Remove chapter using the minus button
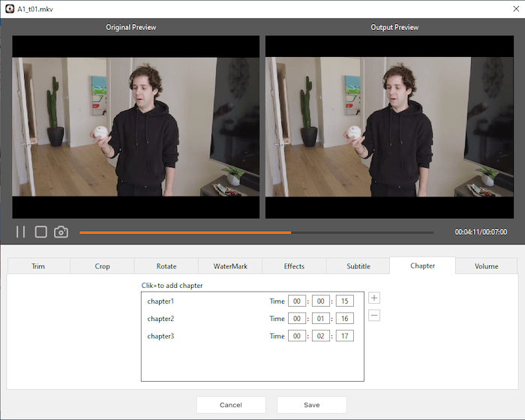525x420 pixels. pyautogui.click(x=374, y=316)
